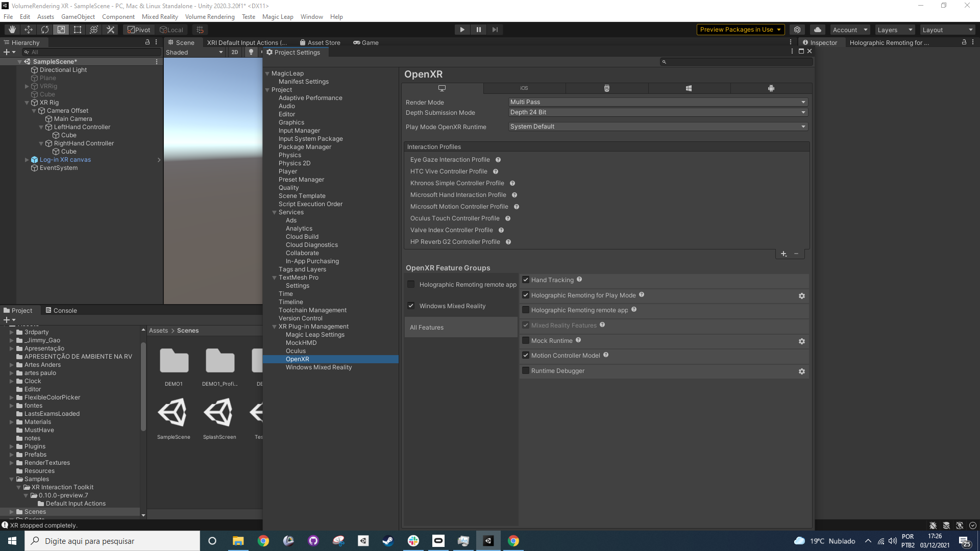Click the Project Settings search field
The width and height of the screenshot is (980, 551).
(x=735, y=61)
